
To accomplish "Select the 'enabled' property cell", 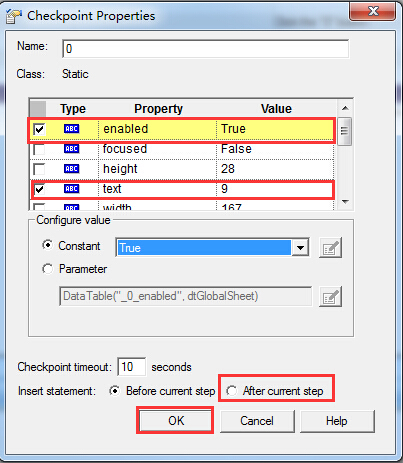I will (157, 129).
